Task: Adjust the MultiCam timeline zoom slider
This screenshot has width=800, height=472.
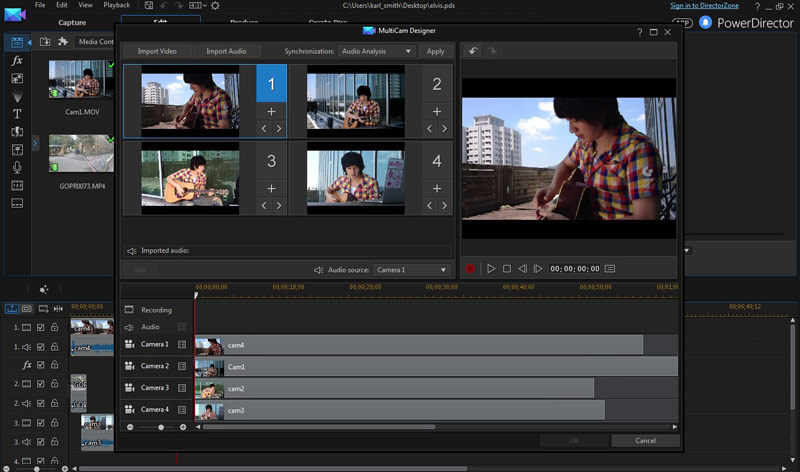Action: [x=161, y=427]
